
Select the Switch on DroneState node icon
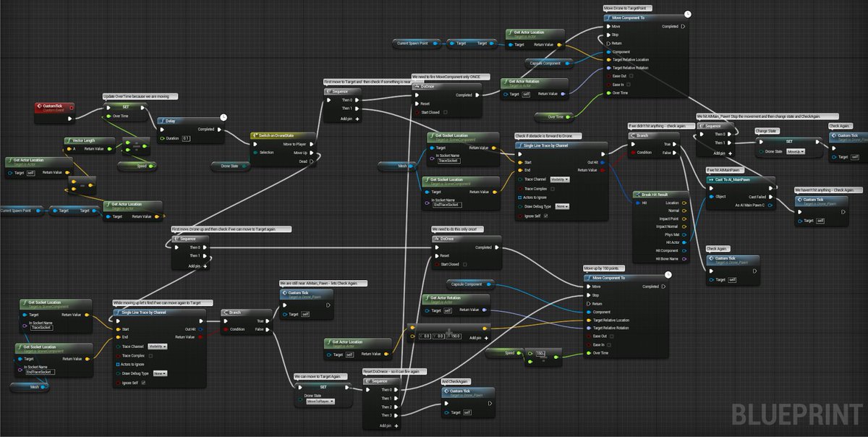click(x=254, y=135)
